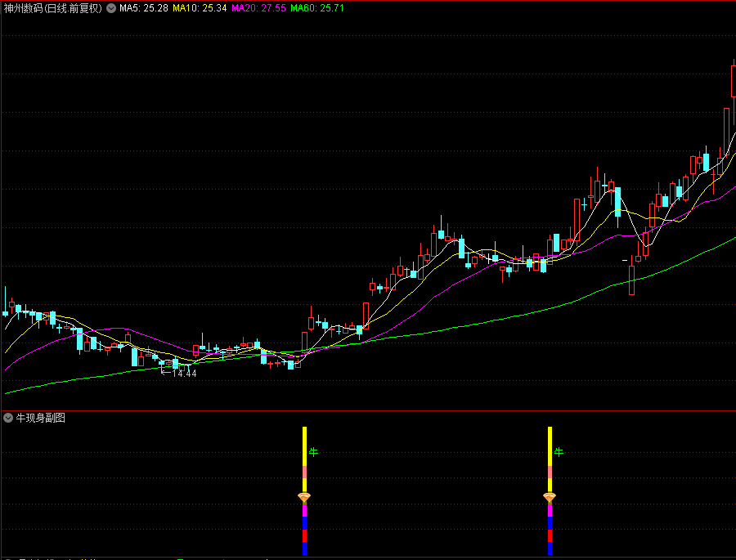The image size is (736, 560).
Task: Expand the 牛现身副图 indicator dropdown arrow
Action: [x=8, y=418]
